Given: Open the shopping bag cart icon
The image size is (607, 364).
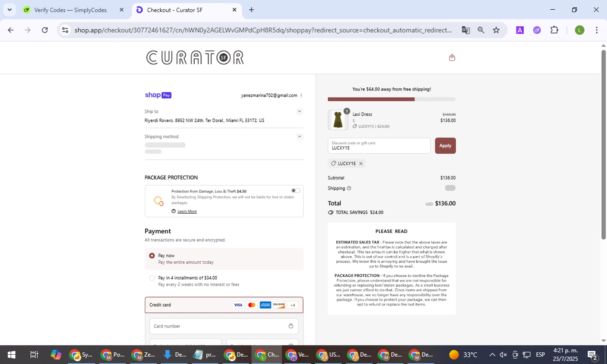Looking at the screenshot, I should coord(452,58).
